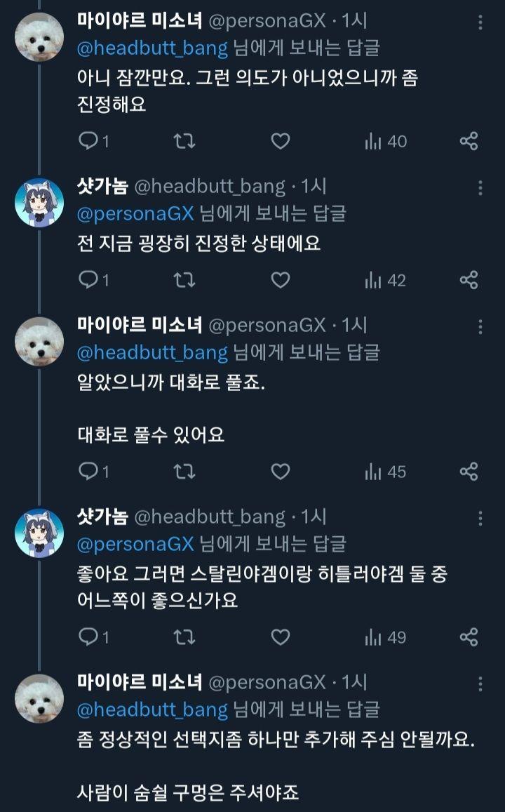Image resolution: width=505 pixels, height=812 pixels.
Task: Click the share icon beside 42 views
Action: (x=469, y=281)
